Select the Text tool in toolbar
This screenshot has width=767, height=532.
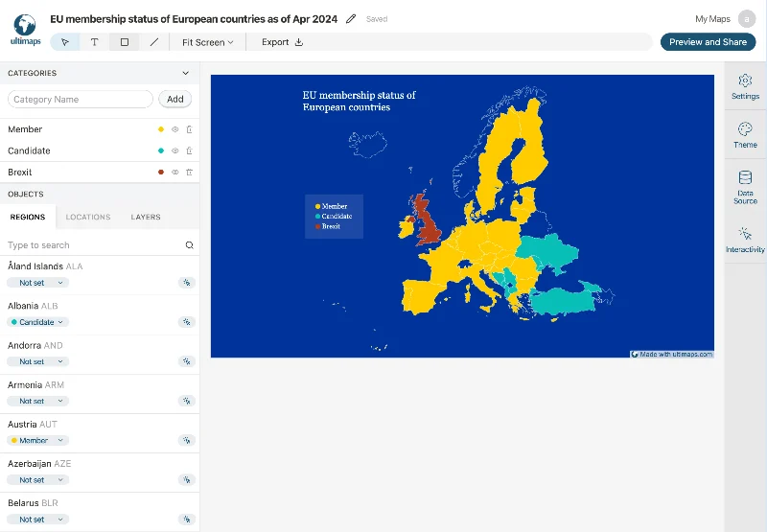coord(94,42)
